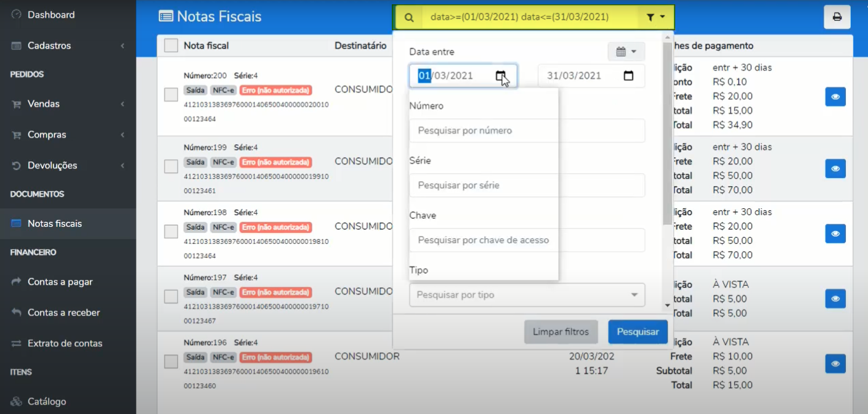The width and height of the screenshot is (868, 414).
Task: Click CONSUMIDOR recipient in Número:196 row
Action: click(x=367, y=356)
